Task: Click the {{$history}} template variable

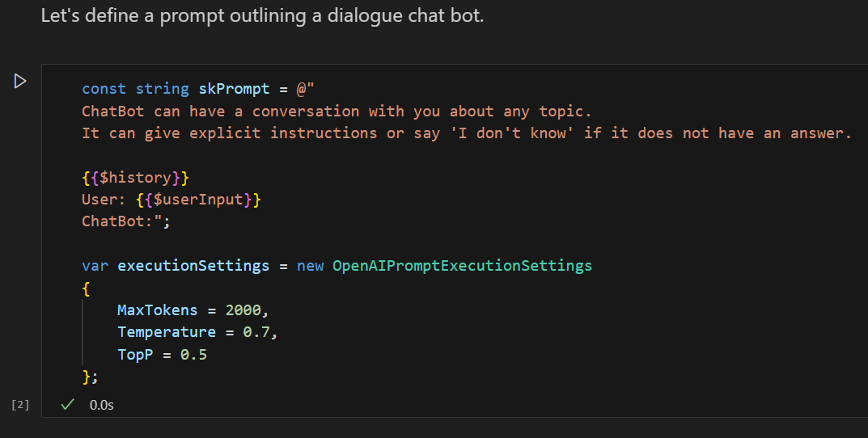Action: (135, 177)
